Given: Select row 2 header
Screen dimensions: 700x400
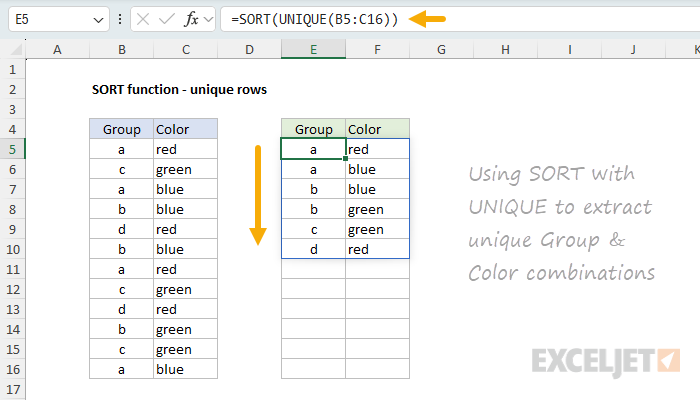Looking at the screenshot, I should (12, 89).
